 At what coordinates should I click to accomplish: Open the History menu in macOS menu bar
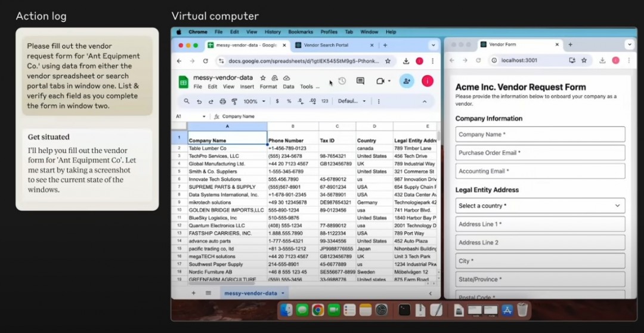pos(273,32)
